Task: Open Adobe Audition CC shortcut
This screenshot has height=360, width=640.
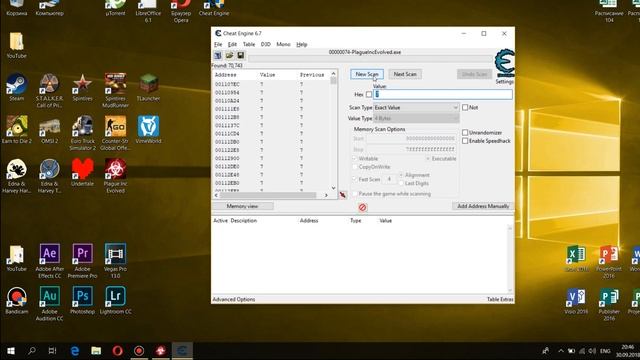Action: pyautogui.click(x=49, y=304)
